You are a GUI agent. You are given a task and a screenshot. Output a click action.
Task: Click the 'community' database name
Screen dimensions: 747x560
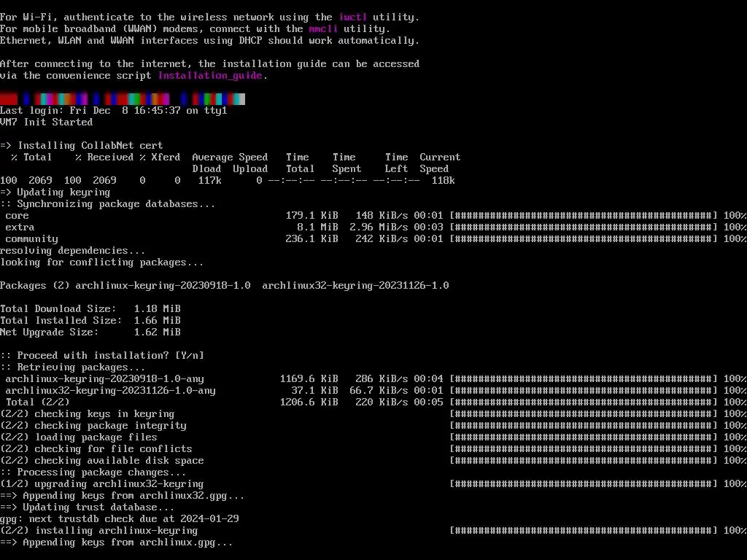pos(31,239)
